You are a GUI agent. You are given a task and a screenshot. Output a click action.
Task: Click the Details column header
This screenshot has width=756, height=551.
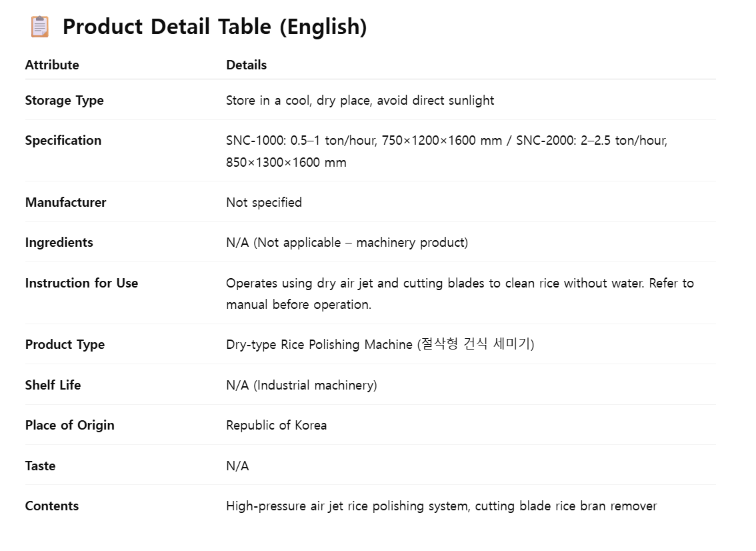[246, 65]
